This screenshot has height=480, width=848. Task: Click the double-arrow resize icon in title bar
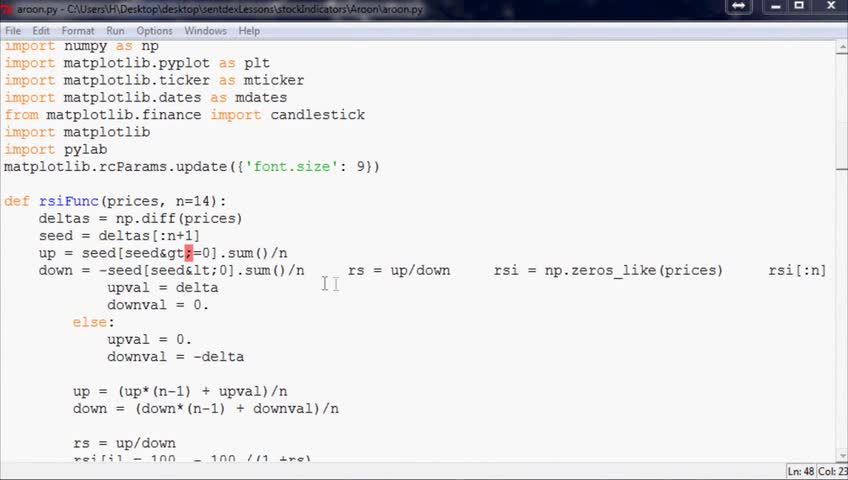point(739,6)
